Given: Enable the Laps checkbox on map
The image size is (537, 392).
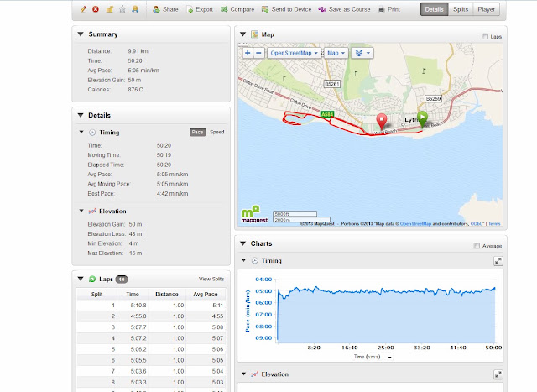Looking at the screenshot, I should pos(485,36).
